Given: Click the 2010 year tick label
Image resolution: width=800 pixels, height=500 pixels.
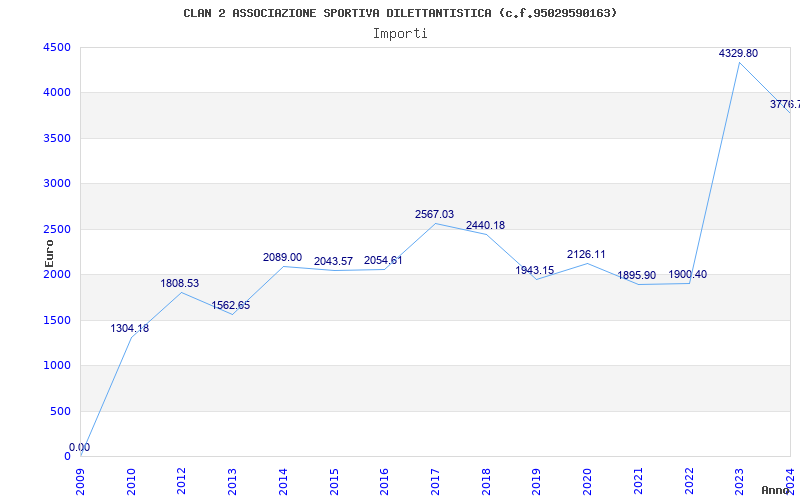Looking at the screenshot, I should point(131,482).
